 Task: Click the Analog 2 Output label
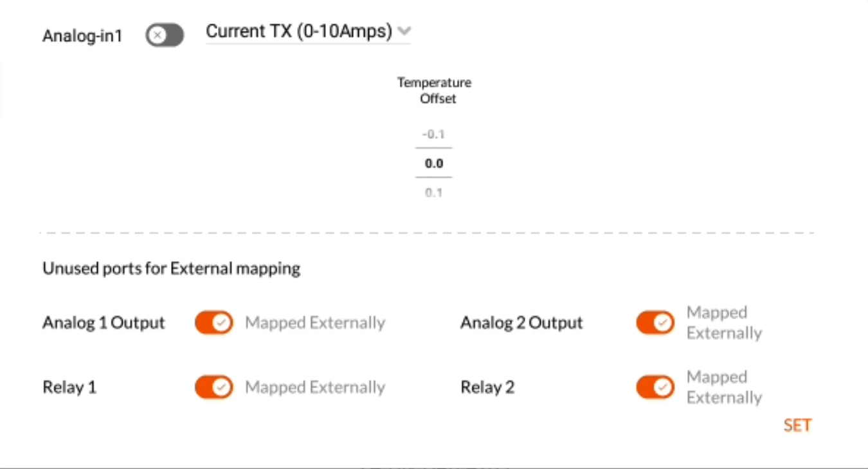click(x=521, y=323)
